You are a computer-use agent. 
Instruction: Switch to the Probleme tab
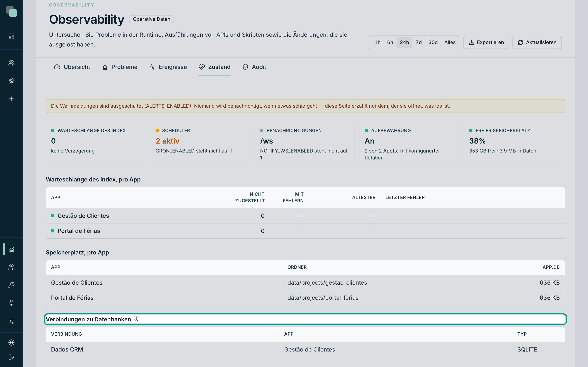[120, 67]
